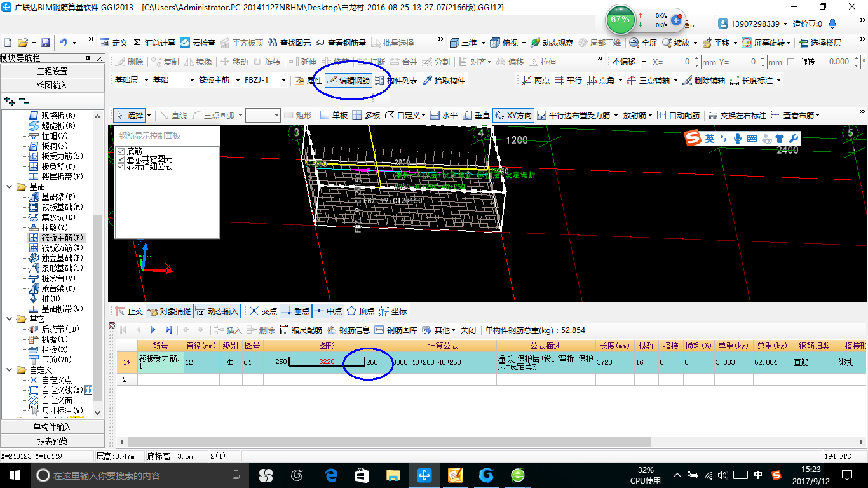Click 钢筋信息 button
The width and height of the screenshot is (868, 488).
pos(349,330)
